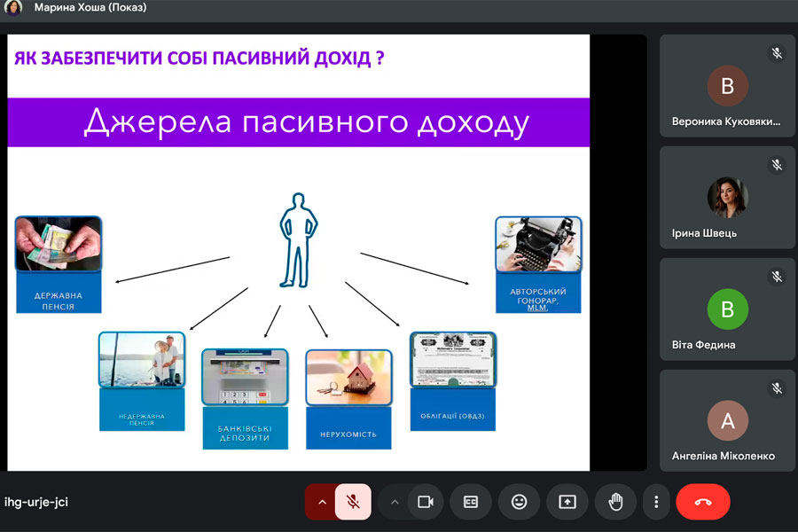Click the purple Джерела пасивного доходу banner
798x532 pixels.
point(299,122)
